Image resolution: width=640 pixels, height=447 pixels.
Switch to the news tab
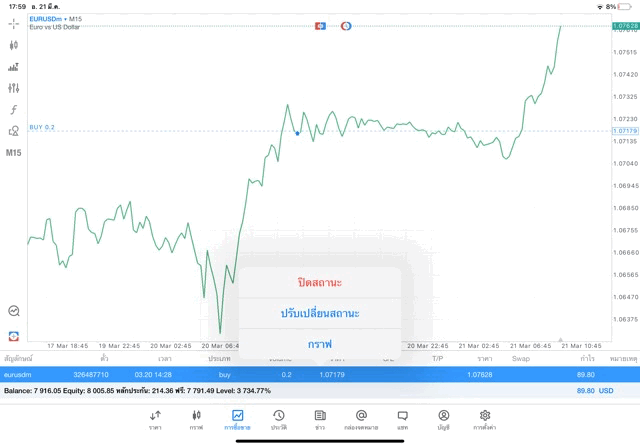[x=320, y=420]
